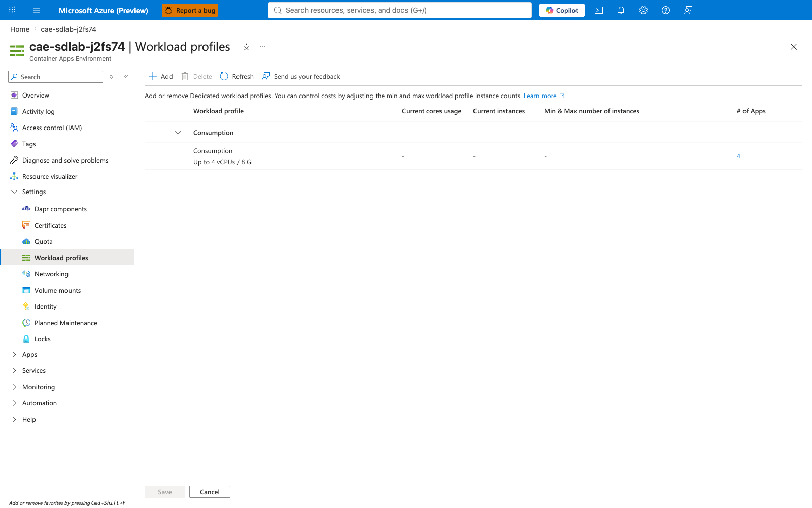The width and height of the screenshot is (812, 508).
Task: Go to the Home breadcrumb
Action: pos(20,29)
